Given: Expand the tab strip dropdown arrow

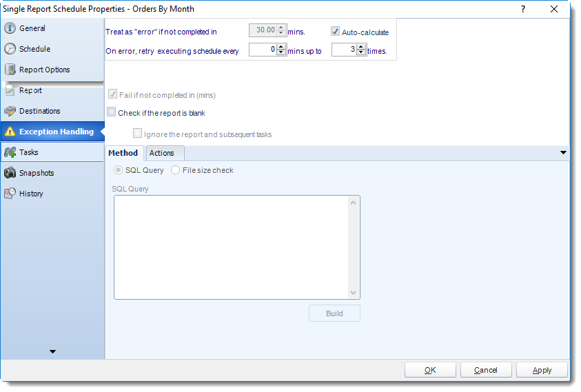Looking at the screenshot, I should (563, 153).
